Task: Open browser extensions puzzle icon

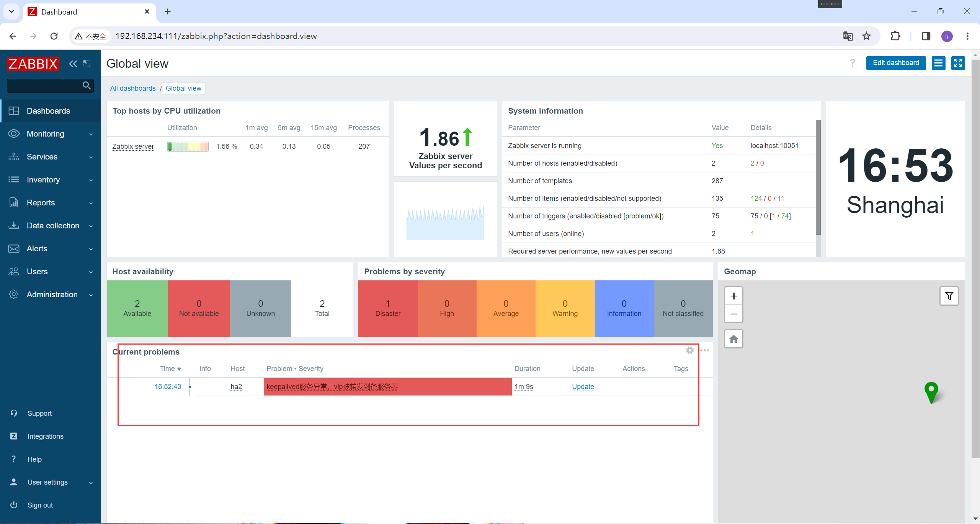Action: 895,36
